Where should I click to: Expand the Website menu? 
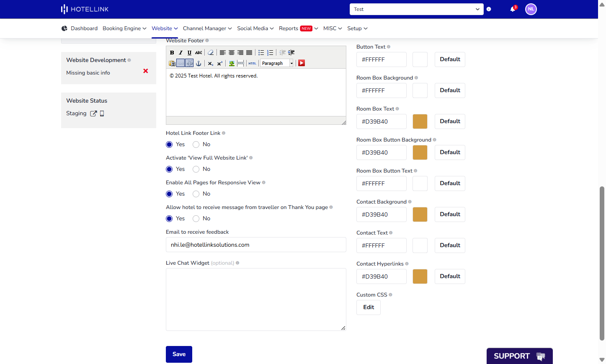click(165, 28)
